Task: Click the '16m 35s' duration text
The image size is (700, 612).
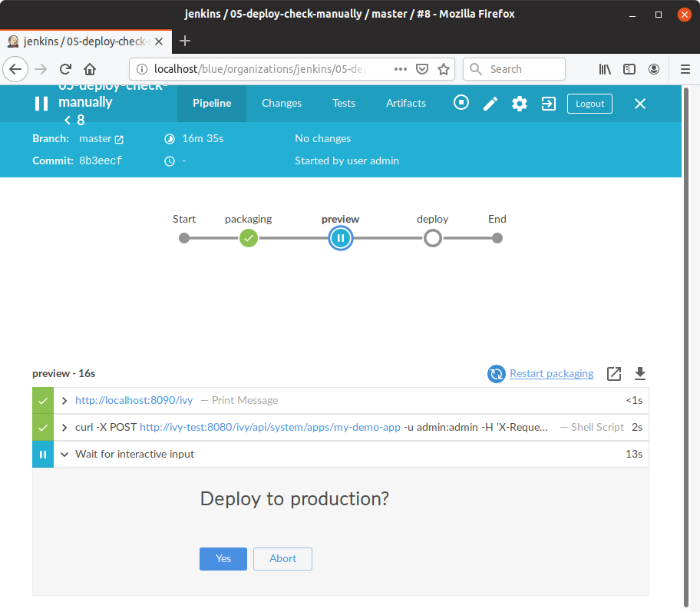Action: point(203,138)
